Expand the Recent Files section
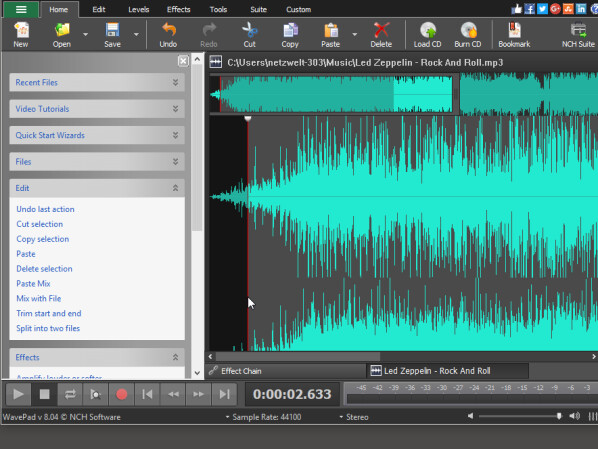Image resolution: width=598 pixels, height=449 pixels. 97,82
